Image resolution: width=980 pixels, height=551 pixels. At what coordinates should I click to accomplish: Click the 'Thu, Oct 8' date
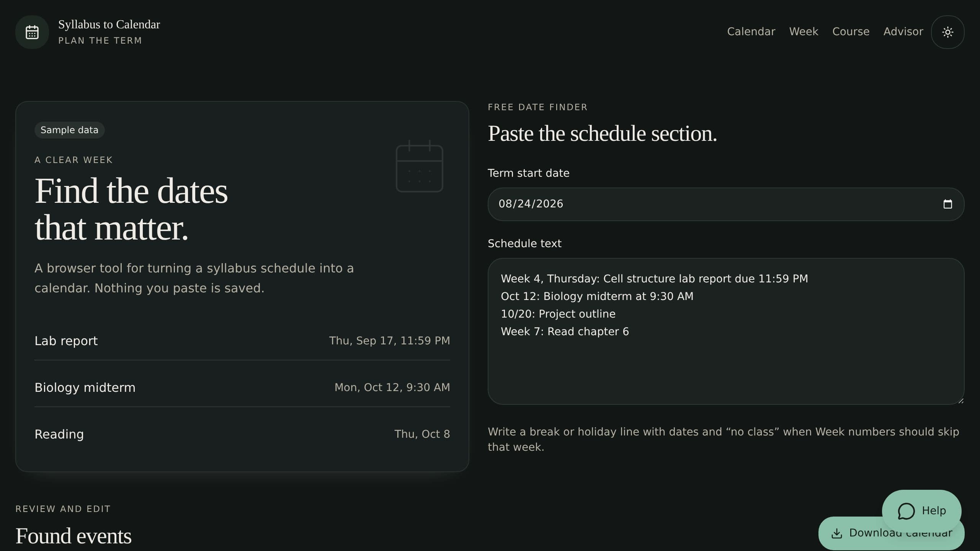tap(422, 434)
